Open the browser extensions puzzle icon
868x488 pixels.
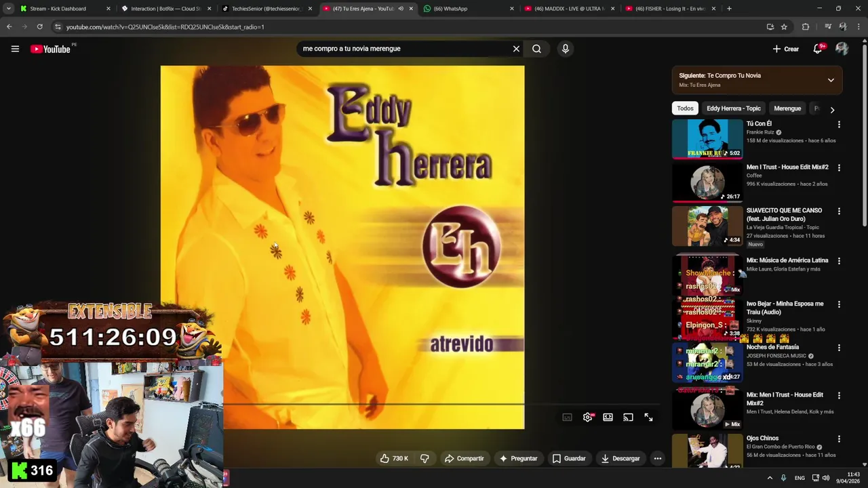pyautogui.click(x=806, y=27)
